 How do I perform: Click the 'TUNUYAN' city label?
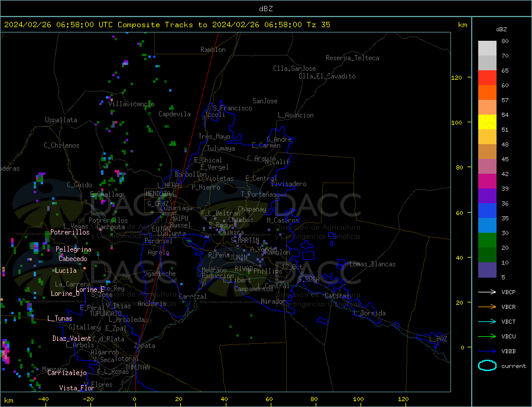137,367
